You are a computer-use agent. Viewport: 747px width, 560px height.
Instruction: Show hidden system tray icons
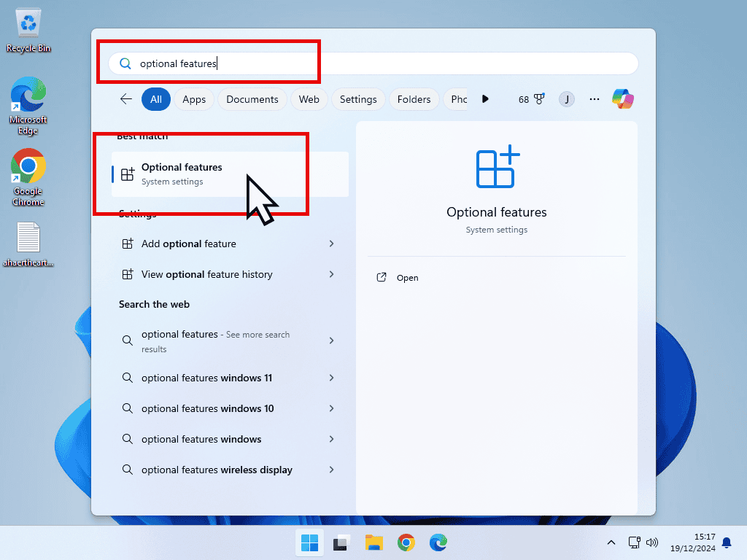click(611, 542)
